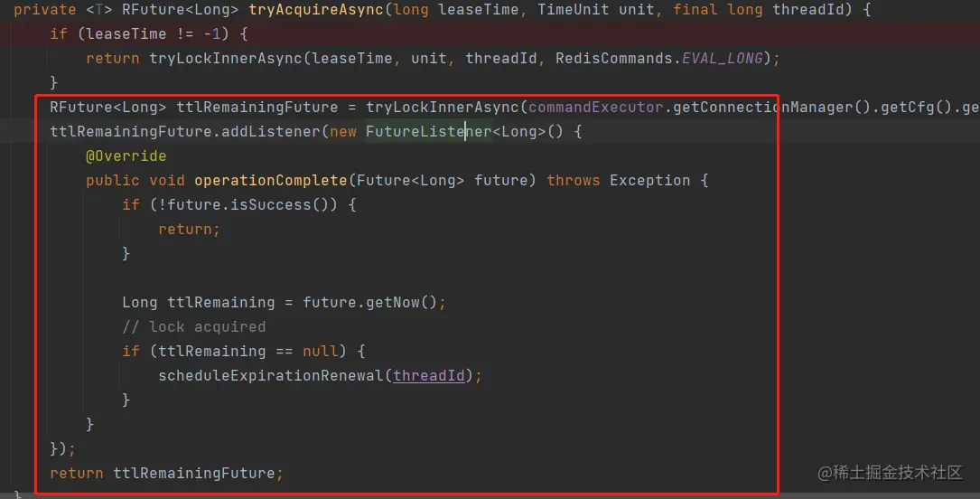Click the '// lock acquired' comment
This screenshot has height=499, width=980.
[194, 327]
